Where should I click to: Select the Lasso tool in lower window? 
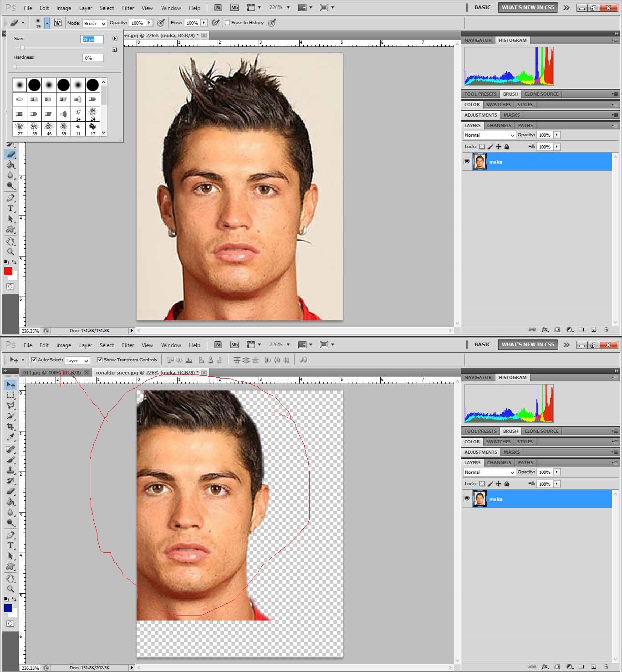point(10,405)
